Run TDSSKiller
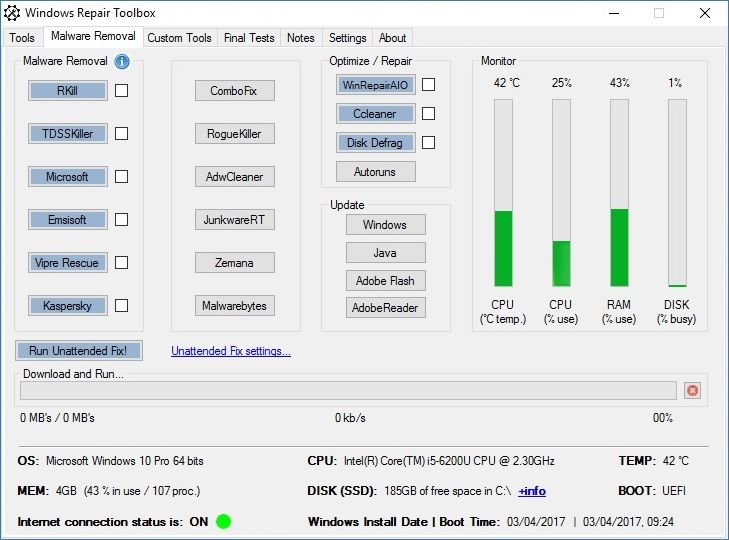The width and height of the screenshot is (729, 540). 67,133
